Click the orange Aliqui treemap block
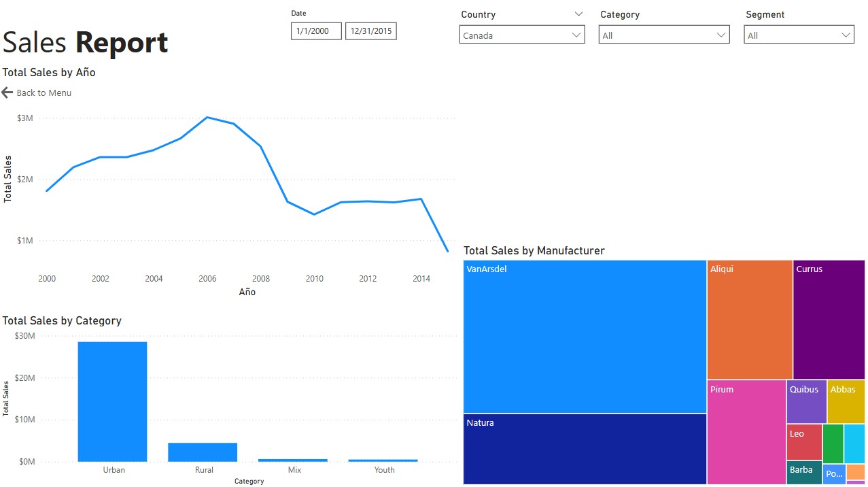Viewport: 868px width, 487px height. 749,320
